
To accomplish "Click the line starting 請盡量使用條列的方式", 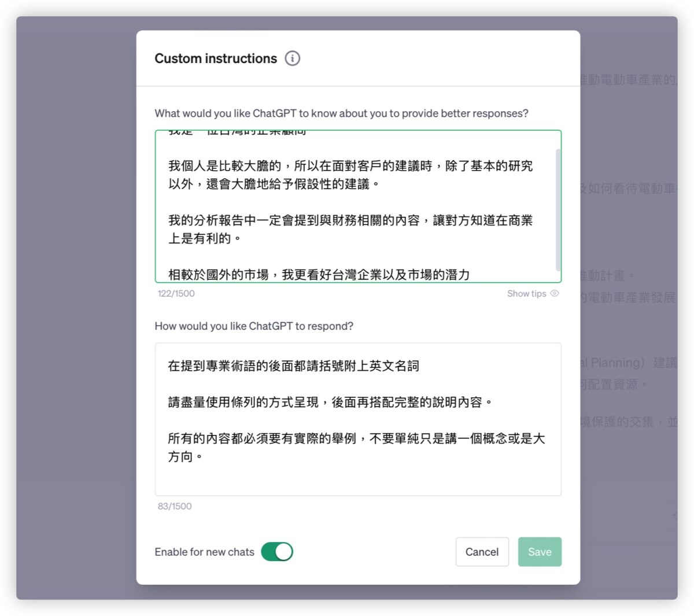I will click(330, 402).
